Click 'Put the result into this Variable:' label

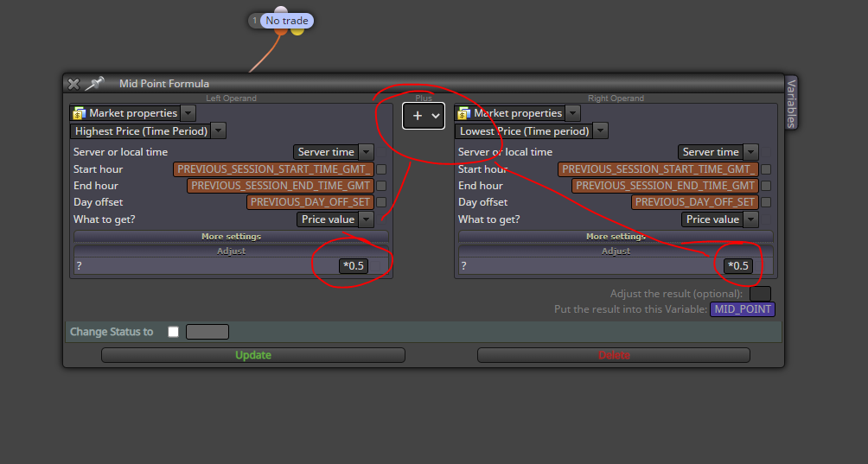630,309
